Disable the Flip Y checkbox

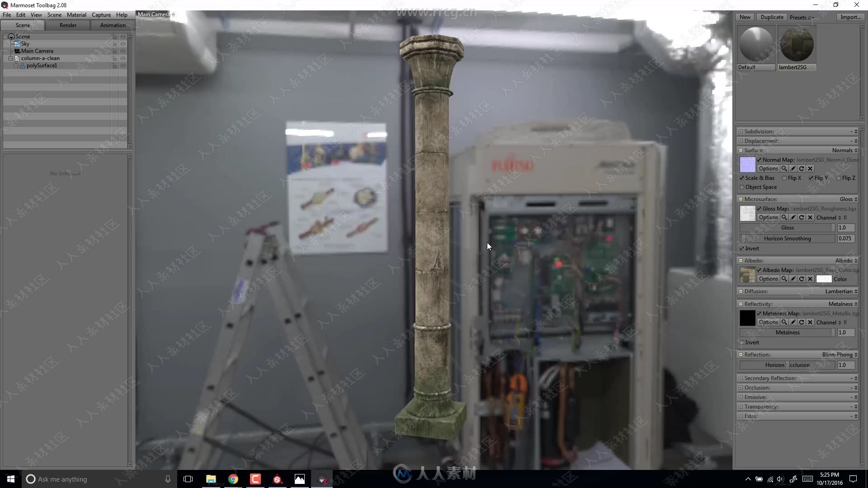811,178
